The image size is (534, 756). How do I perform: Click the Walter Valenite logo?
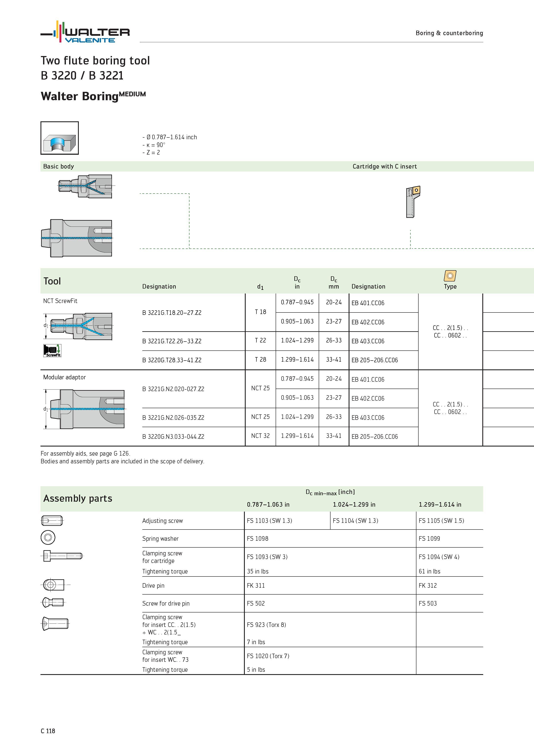coord(85,32)
